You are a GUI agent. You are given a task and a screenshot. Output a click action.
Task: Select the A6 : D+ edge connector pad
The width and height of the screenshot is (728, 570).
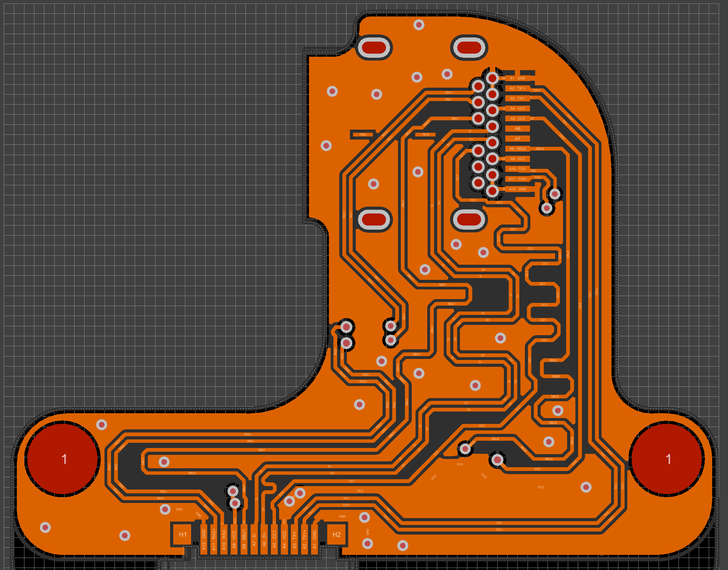[264, 539]
